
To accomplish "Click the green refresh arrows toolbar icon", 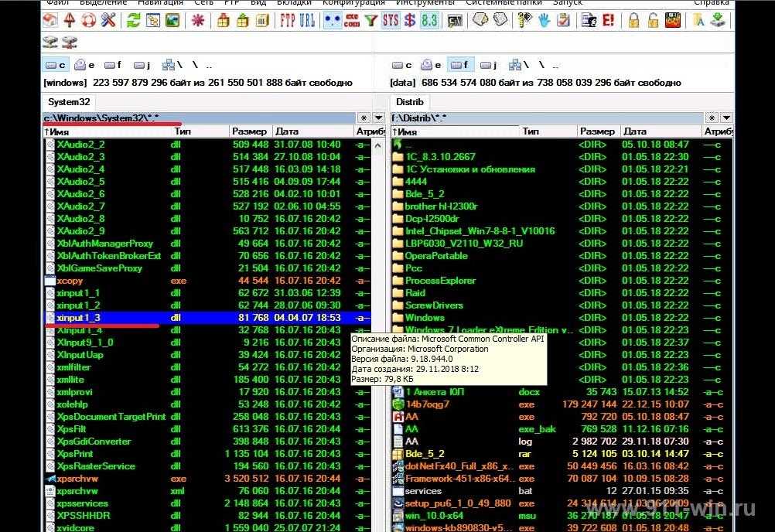I will (135, 21).
